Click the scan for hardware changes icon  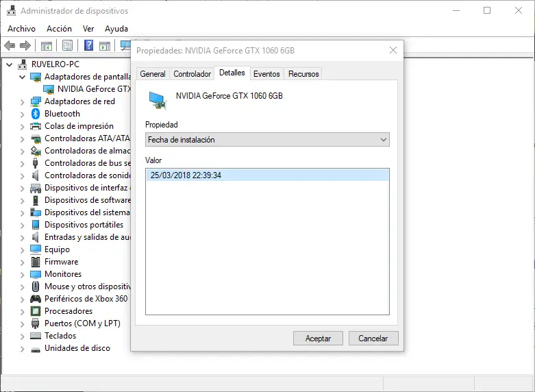[125, 45]
